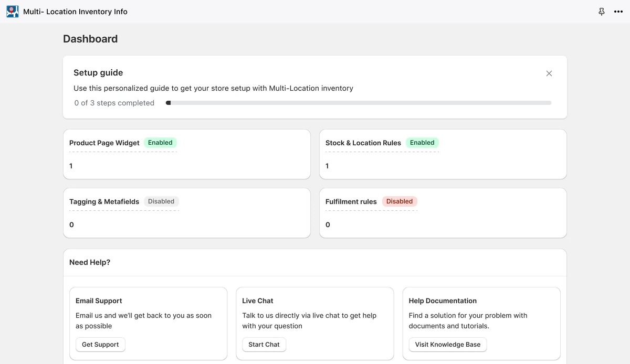Click the Enabled badge beside Product Page Widget
This screenshot has width=630, height=364.
point(160,143)
